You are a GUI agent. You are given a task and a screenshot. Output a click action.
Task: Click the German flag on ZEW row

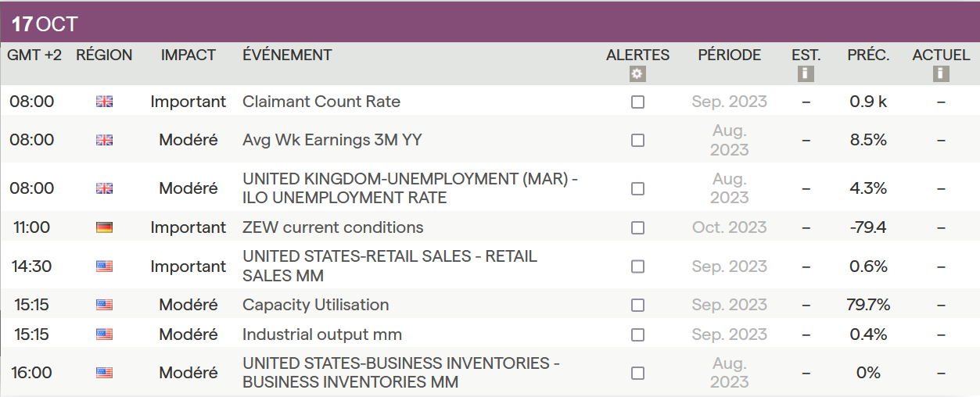pyautogui.click(x=104, y=227)
